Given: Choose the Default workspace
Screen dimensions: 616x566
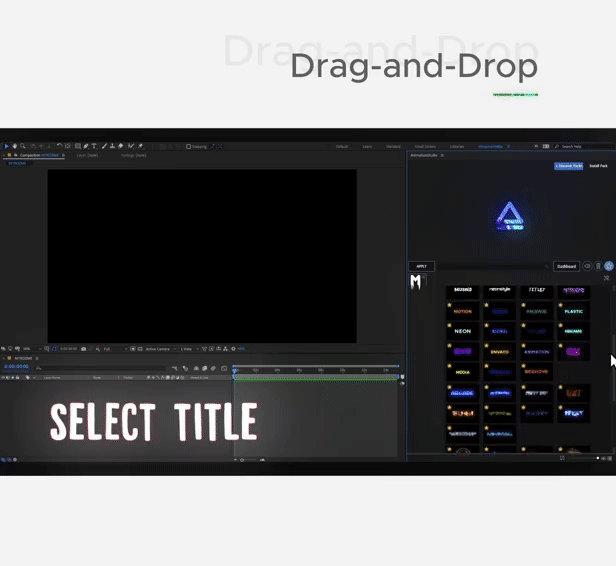Looking at the screenshot, I should (x=342, y=147).
